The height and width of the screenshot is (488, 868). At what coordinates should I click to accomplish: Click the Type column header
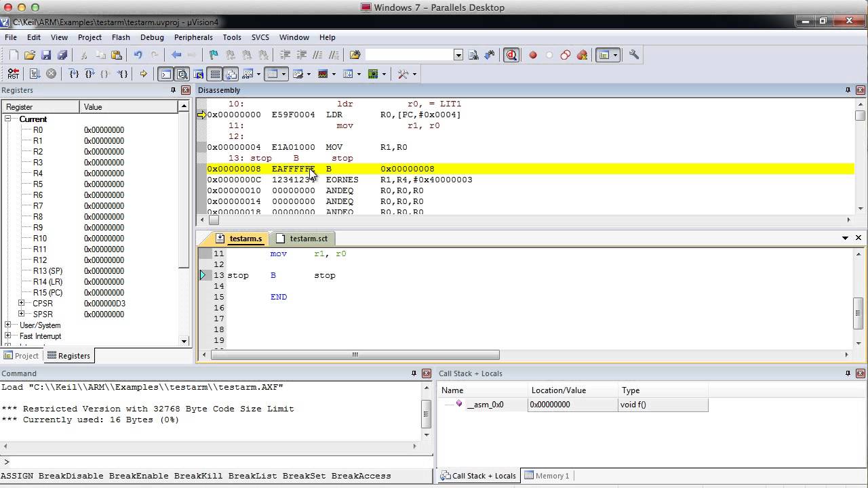[663, 390]
